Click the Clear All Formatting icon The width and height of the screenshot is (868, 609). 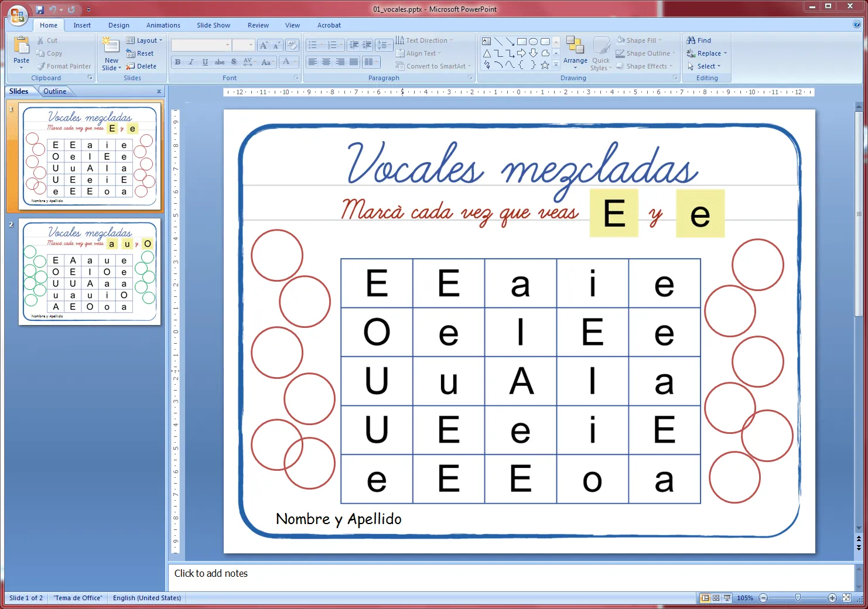coord(293,45)
